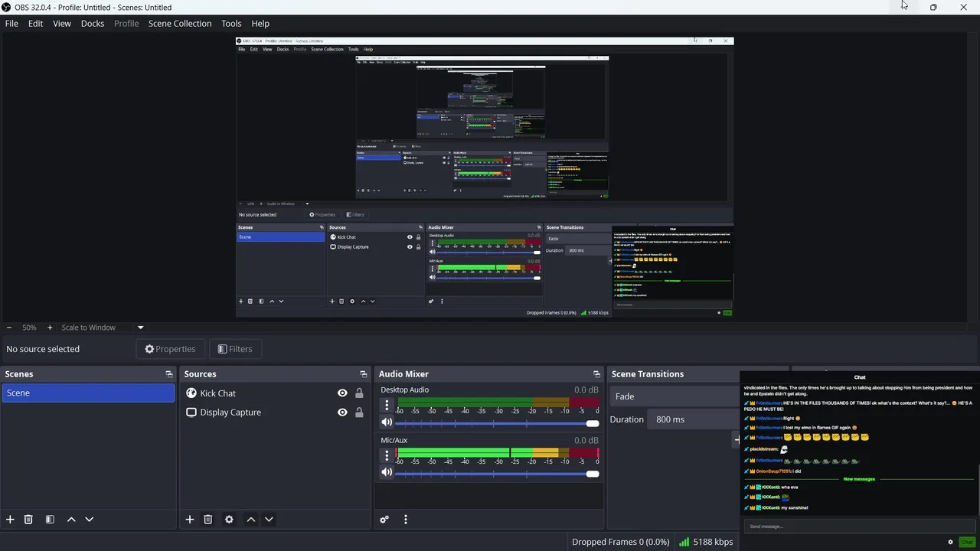Open Desktop Audio three-dot options menu
The width and height of the screenshot is (980, 551).
click(387, 405)
